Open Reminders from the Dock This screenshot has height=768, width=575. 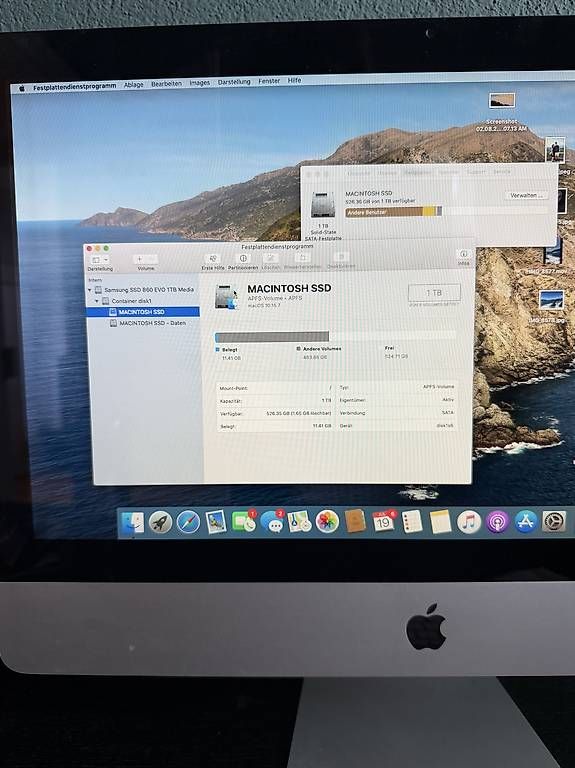412,521
